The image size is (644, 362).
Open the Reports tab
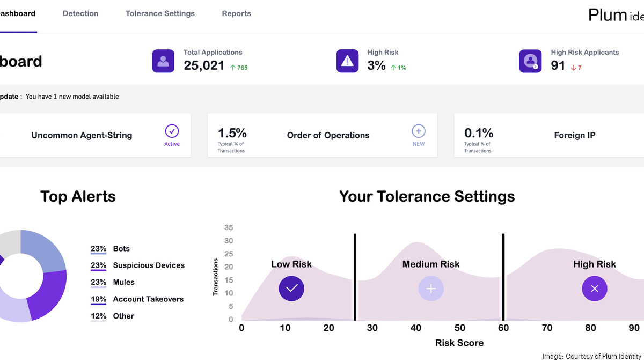pyautogui.click(x=236, y=13)
